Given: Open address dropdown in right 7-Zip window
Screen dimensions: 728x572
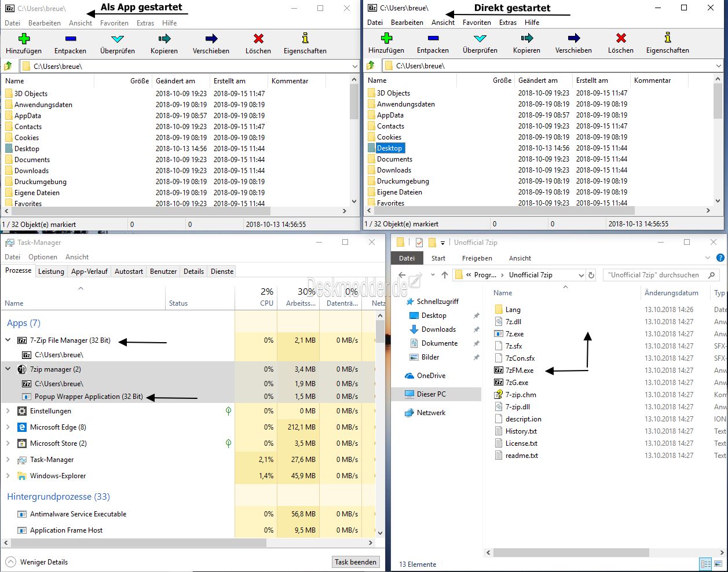Looking at the screenshot, I should tap(718, 66).
